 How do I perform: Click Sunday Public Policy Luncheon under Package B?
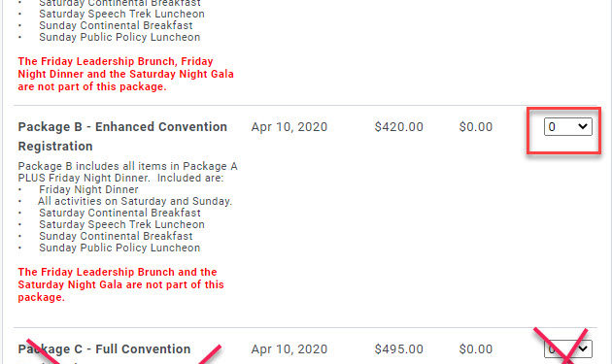pyautogui.click(x=119, y=248)
